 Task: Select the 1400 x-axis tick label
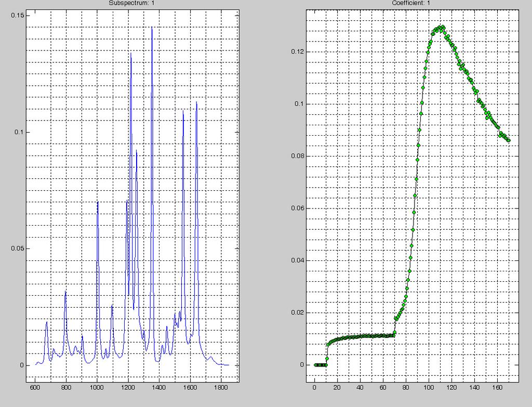click(159, 387)
